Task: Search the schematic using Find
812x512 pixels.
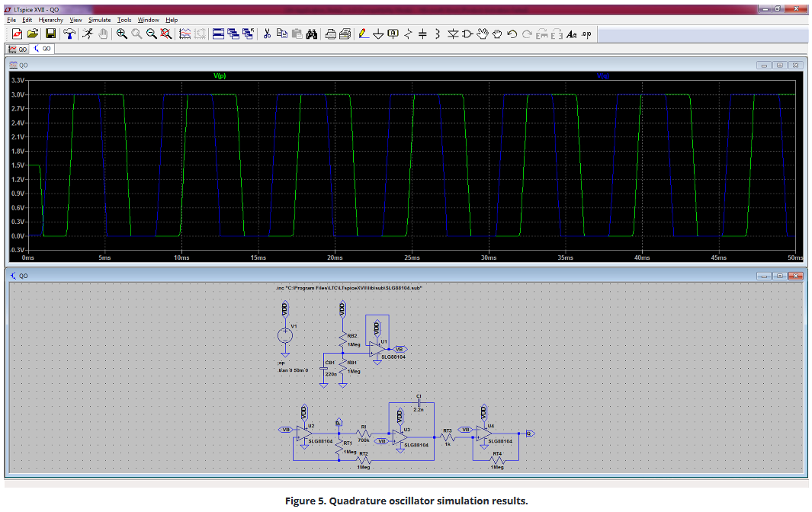Action: tap(313, 34)
